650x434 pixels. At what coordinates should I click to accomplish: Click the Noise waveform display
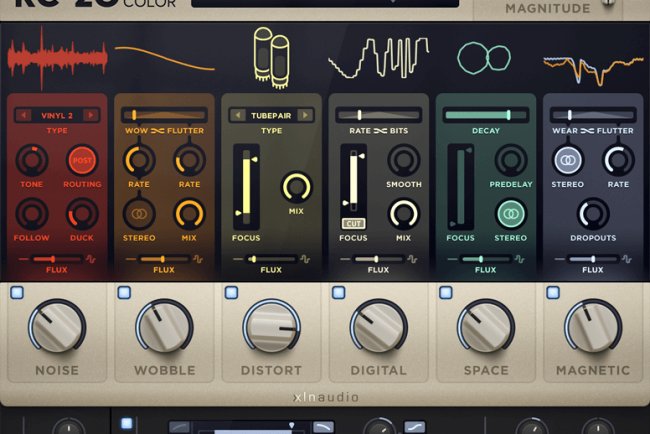(x=57, y=58)
